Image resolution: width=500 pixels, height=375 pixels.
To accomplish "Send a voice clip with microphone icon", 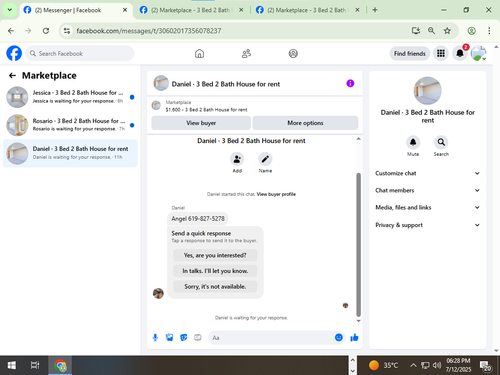I will (x=155, y=338).
